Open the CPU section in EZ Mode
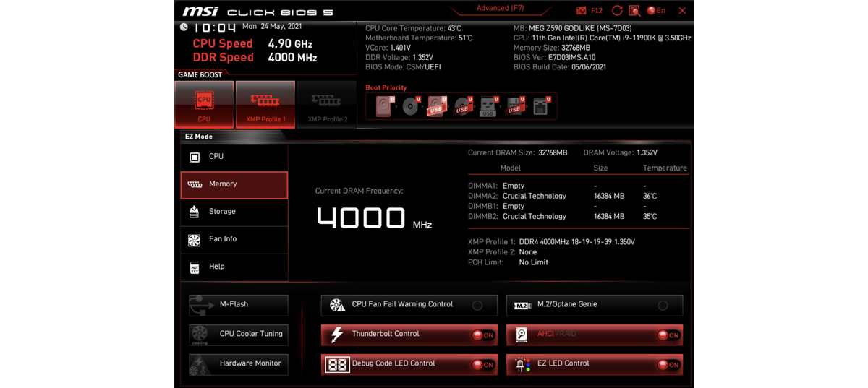This screenshot has width=868, height=388. coord(234,157)
